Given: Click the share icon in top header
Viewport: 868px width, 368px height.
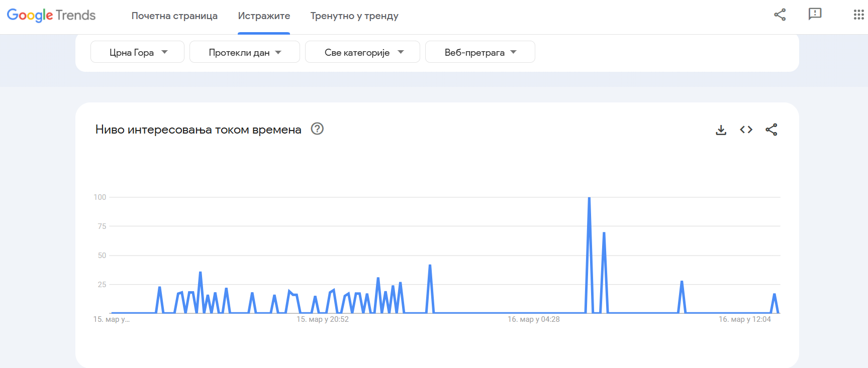Looking at the screenshot, I should [x=780, y=15].
